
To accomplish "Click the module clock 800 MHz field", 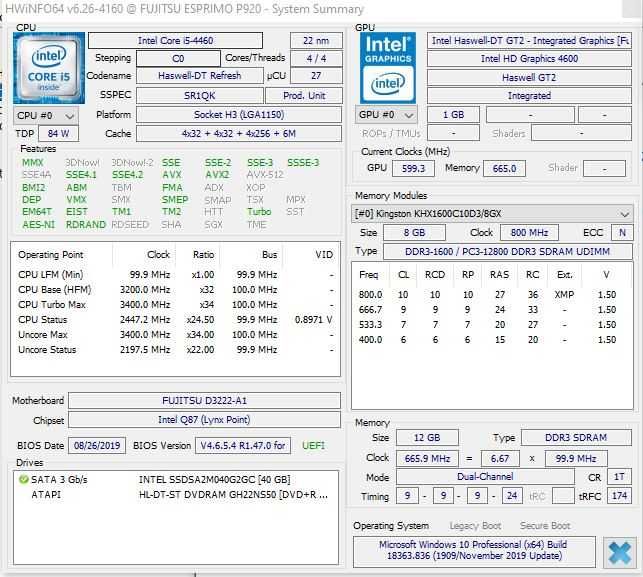I will [x=529, y=233].
